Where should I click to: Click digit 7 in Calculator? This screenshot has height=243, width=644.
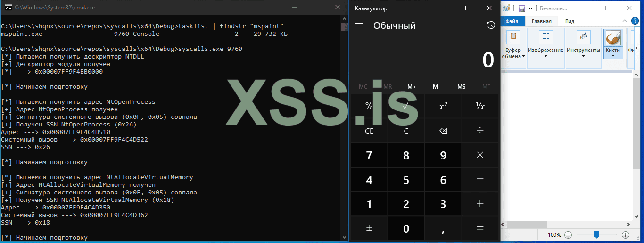click(369, 155)
